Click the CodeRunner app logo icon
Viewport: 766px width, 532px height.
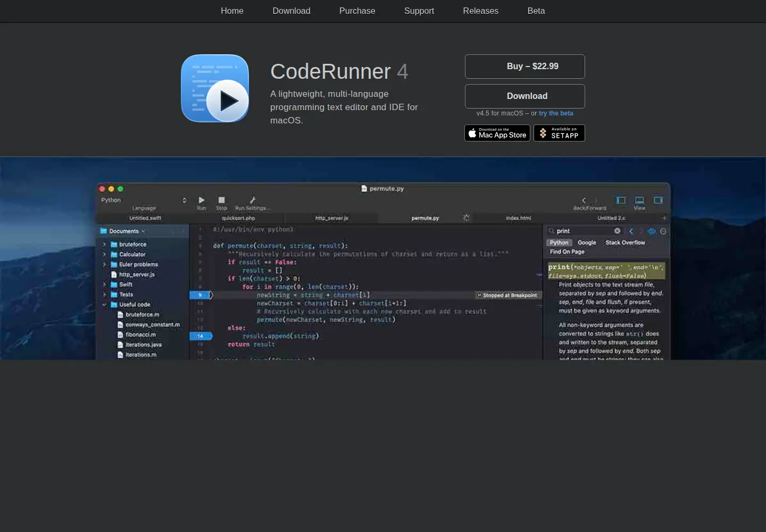(x=215, y=88)
